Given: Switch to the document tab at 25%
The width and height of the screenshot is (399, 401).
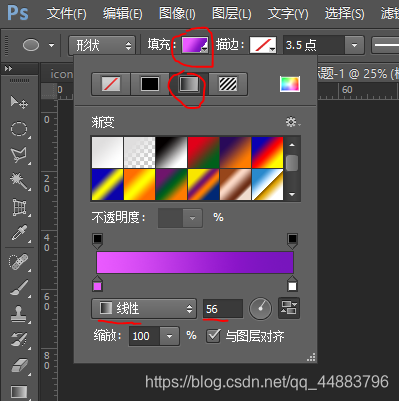Looking at the screenshot, I should (357, 74).
